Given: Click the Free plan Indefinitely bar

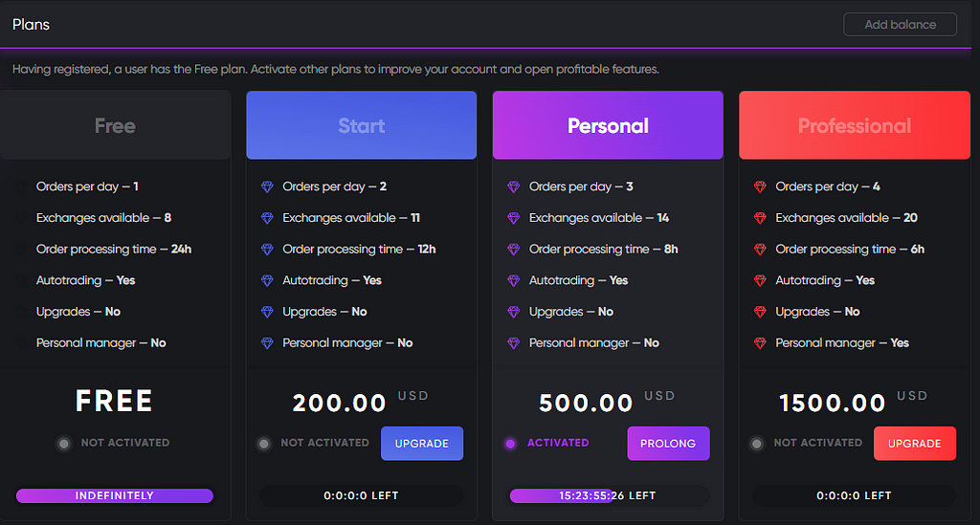Looking at the screenshot, I should pyautogui.click(x=115, y=495).
